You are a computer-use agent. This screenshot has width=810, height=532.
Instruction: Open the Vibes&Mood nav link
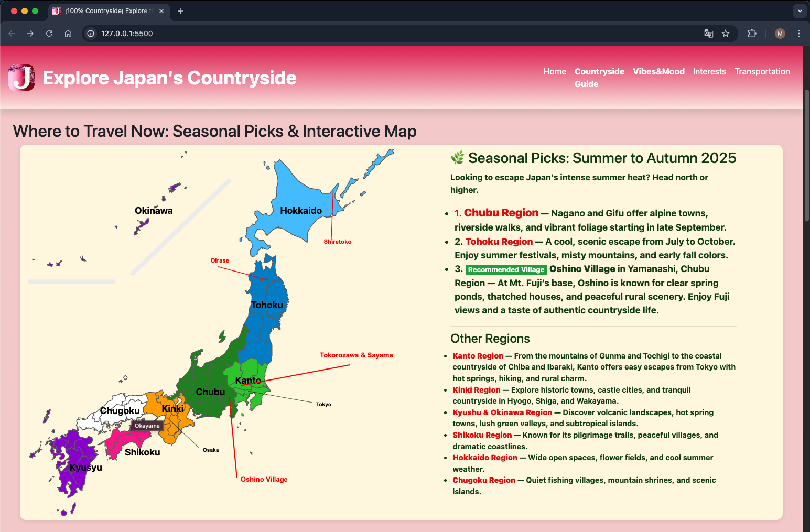(x=658, y=71)
